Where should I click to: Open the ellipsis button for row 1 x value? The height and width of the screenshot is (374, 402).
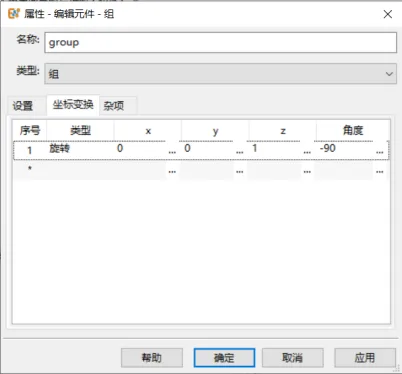pos(172,151)
